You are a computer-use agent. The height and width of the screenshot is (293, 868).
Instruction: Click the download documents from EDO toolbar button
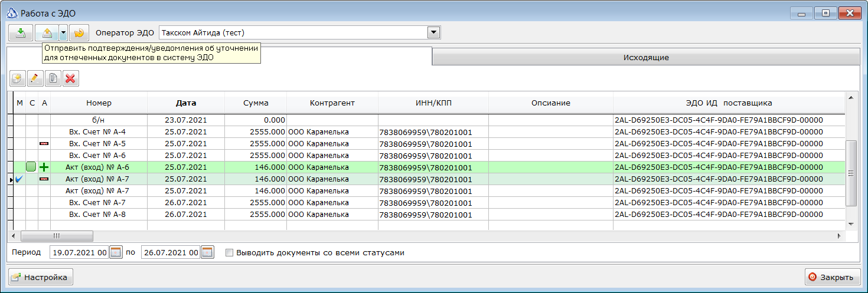tap(20, 32)
